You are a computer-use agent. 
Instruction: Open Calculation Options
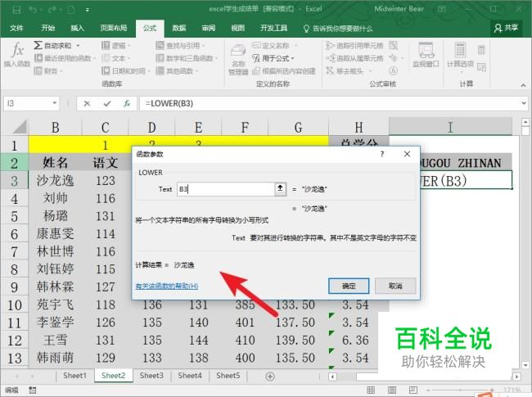[x=460, y=56]
